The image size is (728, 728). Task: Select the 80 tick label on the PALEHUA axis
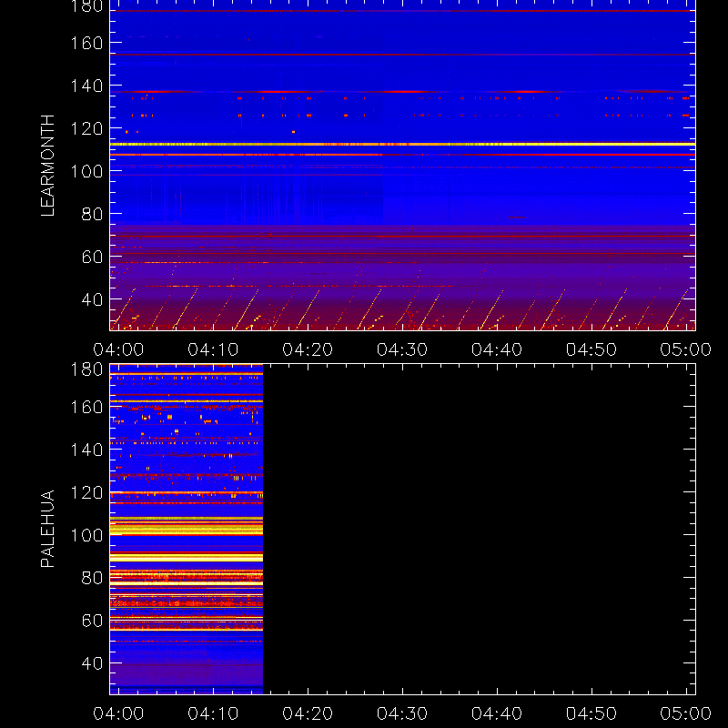tap(92, 578)
